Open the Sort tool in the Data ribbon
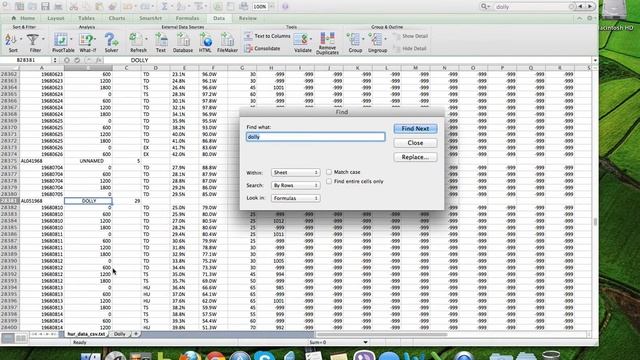 click(x=11, y=40)
